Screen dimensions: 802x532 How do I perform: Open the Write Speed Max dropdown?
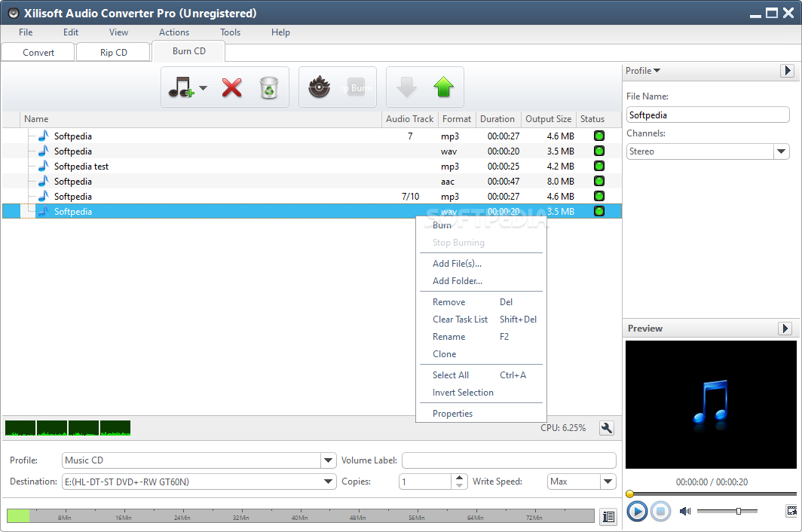point(608,482)
